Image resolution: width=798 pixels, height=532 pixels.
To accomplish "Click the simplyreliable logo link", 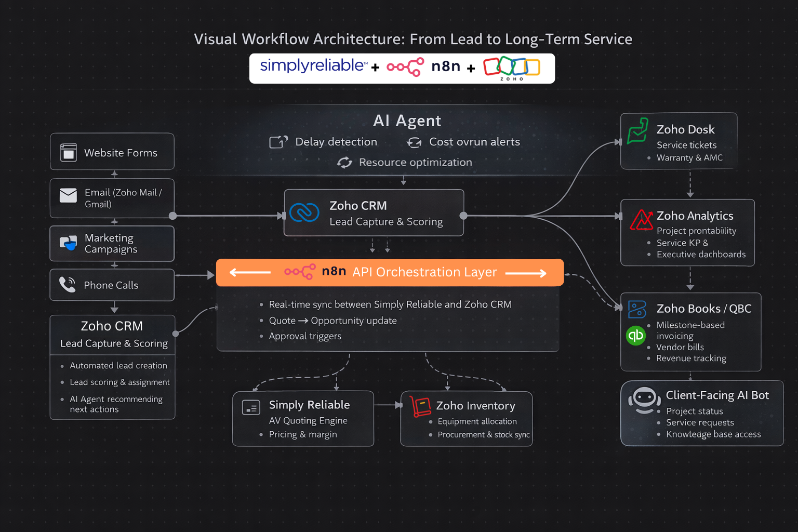I will (312, 66).
